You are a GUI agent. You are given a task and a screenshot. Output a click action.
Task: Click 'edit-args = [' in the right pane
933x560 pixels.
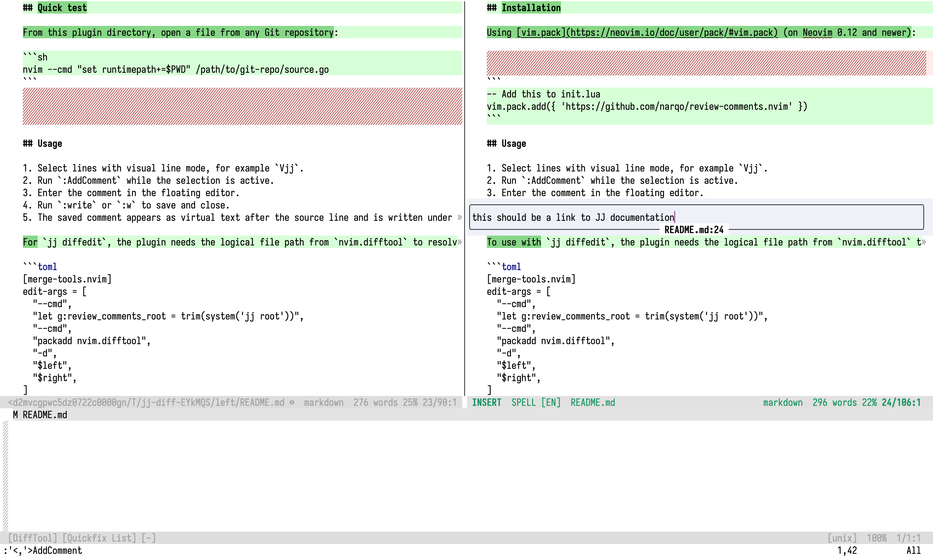519,291
